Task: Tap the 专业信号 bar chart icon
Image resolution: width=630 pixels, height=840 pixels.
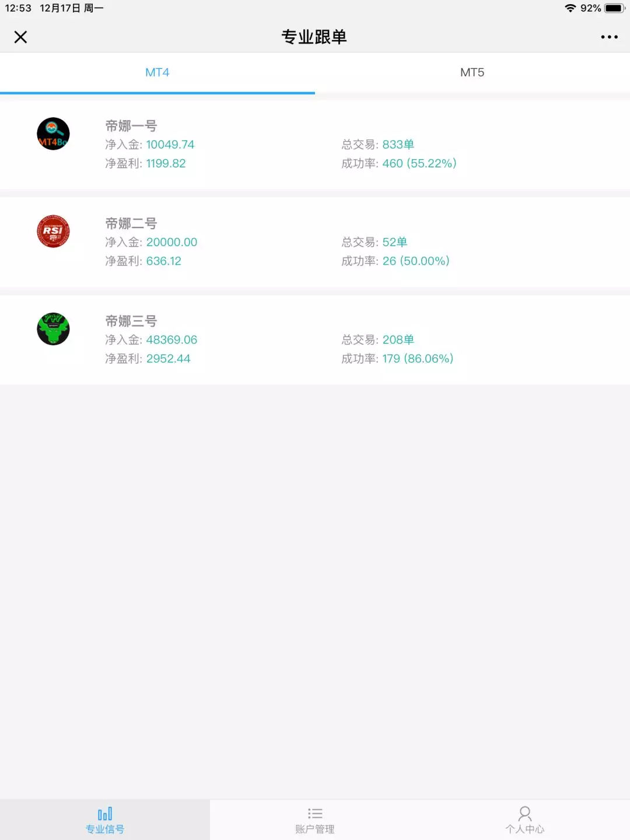Action: [x=105, y=814]
